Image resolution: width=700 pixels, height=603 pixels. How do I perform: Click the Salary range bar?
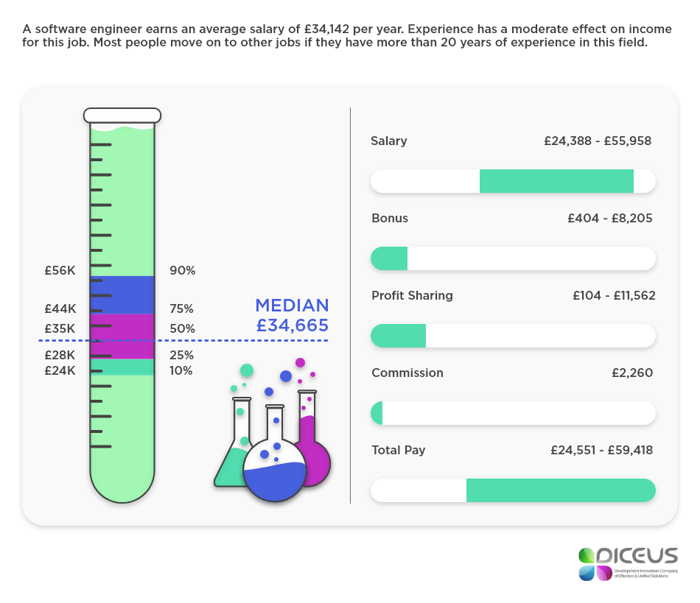[513, 181]
